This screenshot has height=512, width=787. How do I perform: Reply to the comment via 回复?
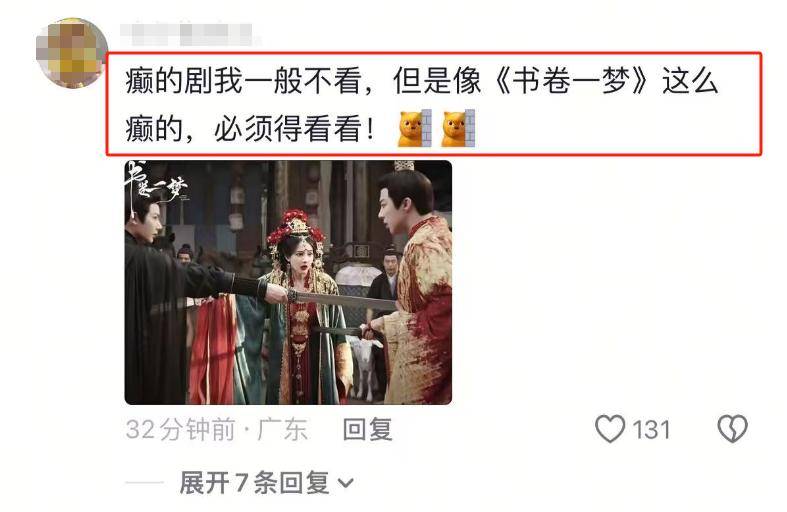(x=367, y=430)
